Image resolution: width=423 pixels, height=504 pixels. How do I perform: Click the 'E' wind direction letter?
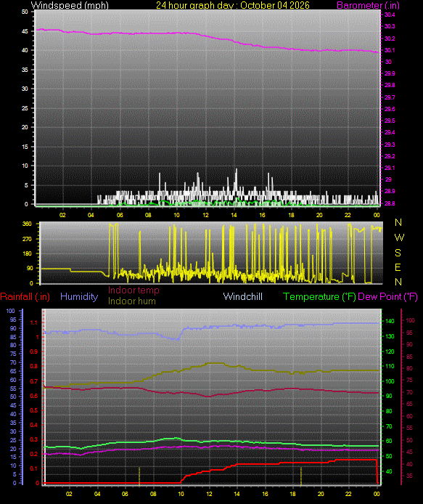[x=398, y=267]
